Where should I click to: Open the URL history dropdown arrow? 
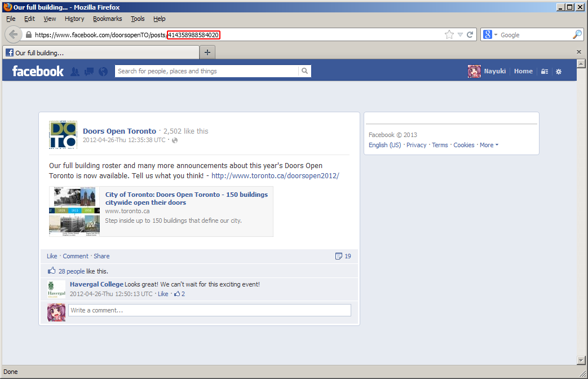point(460,35)
